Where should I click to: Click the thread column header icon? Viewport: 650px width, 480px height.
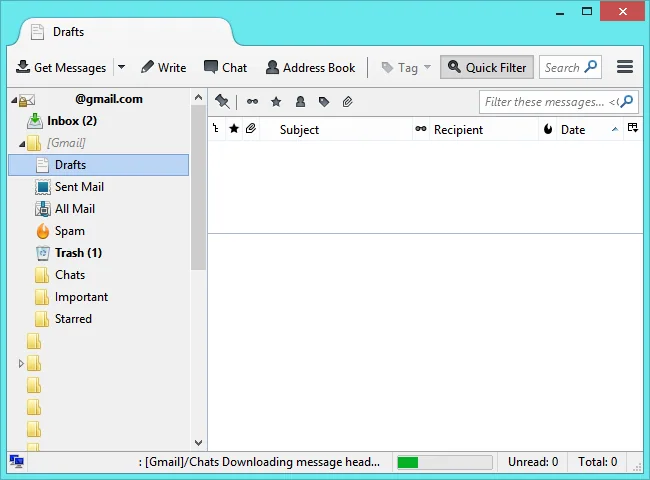pyautogui.click(x=216, y=129)
